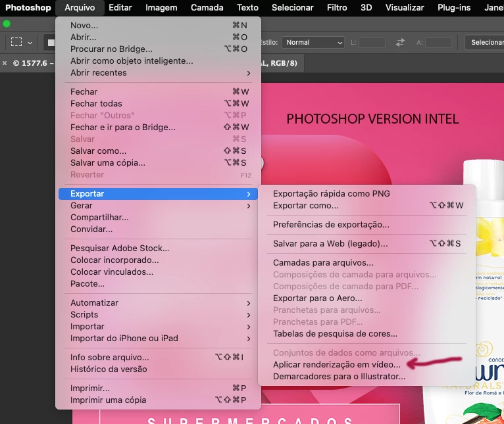
Task: Select Fechar e ir para o Bridge...
Action: (158, 128)
